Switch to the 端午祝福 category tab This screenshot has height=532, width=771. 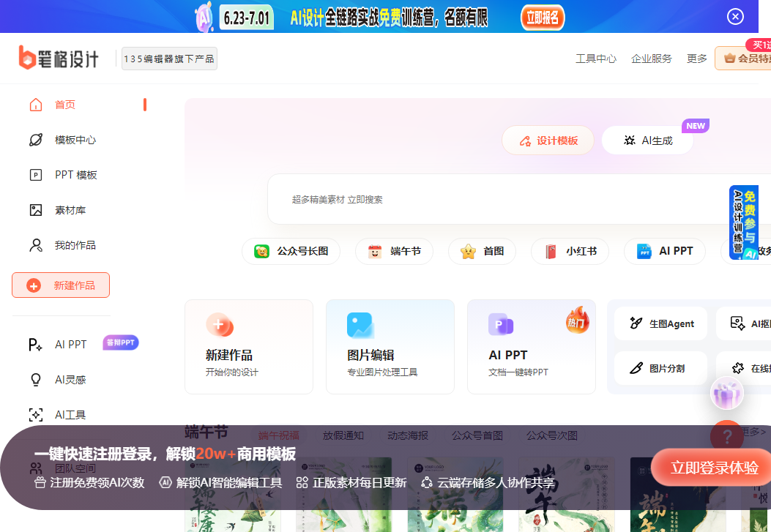[279, 435]
